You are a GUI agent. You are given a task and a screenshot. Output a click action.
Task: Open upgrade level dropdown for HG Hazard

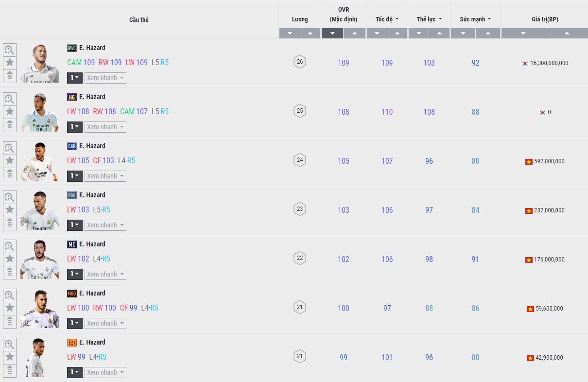(75, 127)
